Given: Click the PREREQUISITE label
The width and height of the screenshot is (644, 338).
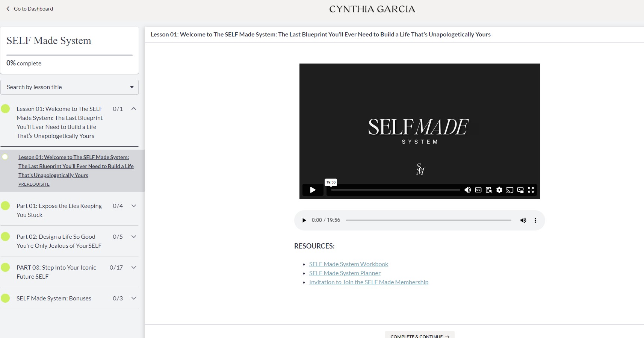Looking at the screenshot, I should click(x=34, y=184).
